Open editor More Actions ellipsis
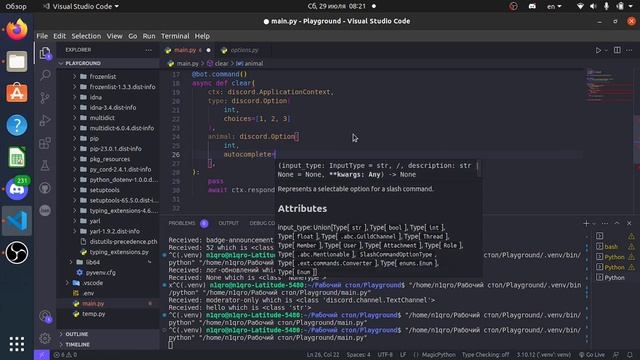The height and width of the screenshot is (360, 640). [629, 50]
